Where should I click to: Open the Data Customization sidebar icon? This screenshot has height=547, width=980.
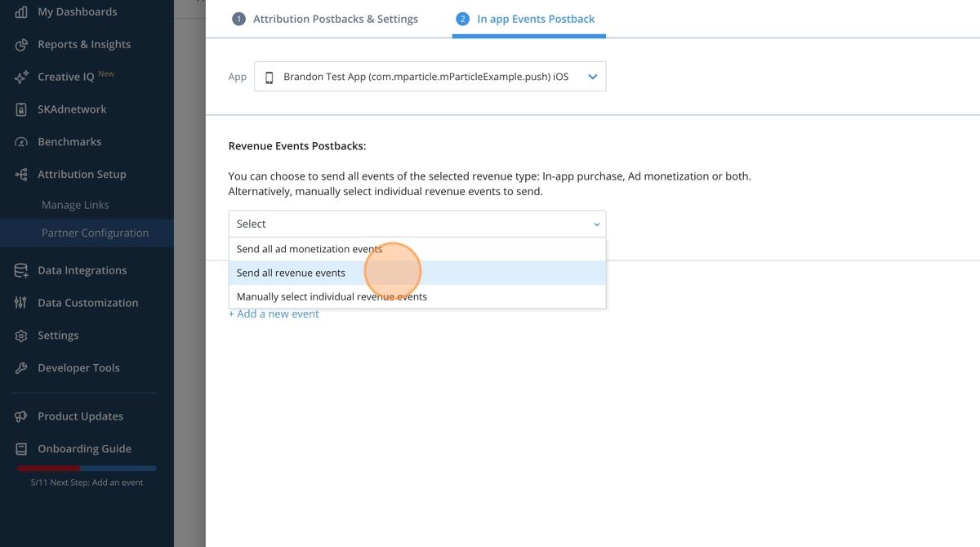tap(21, 302)
